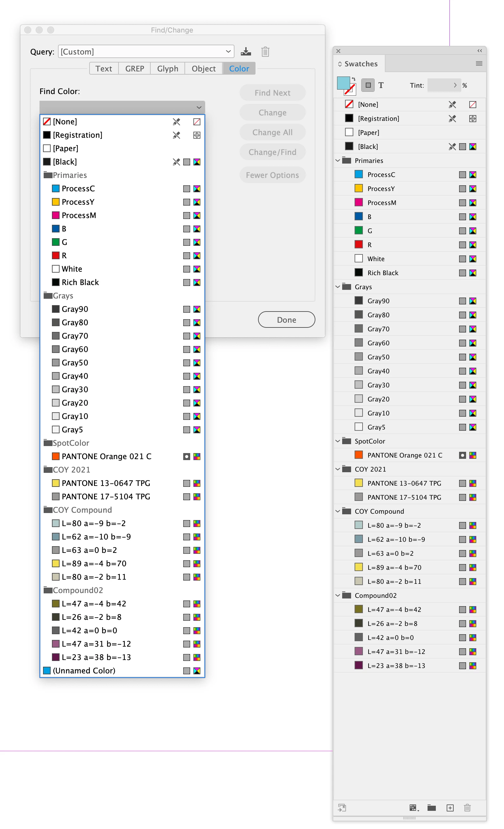
Task: Click the Done button
Action: coord(286,319)
